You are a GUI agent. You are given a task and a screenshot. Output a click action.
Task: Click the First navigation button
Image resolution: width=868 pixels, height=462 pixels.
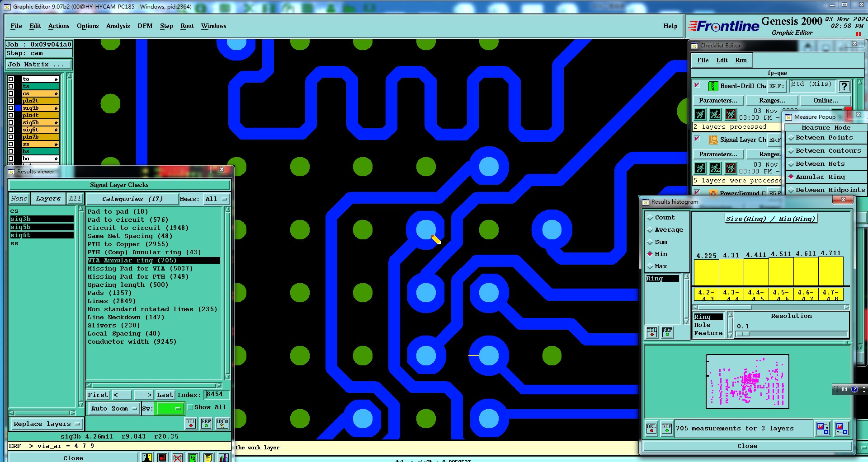pyautogui.click(x=98, y=395)
